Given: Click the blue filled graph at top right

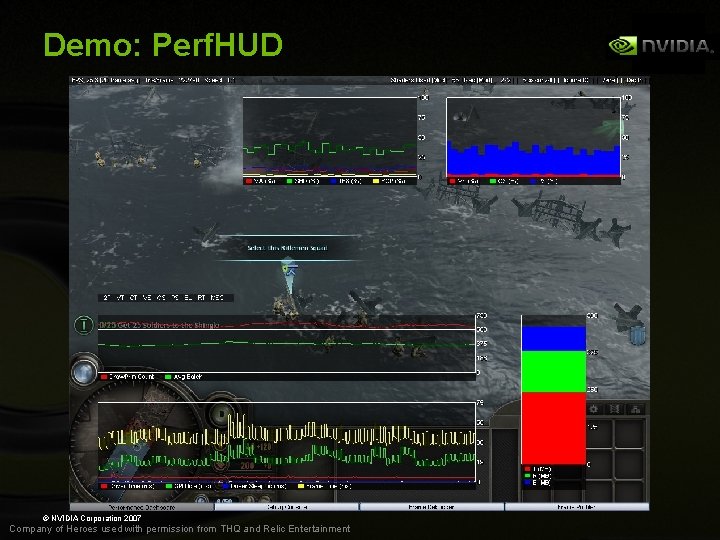Looking at the screenshot, I should tap(533, 136).
